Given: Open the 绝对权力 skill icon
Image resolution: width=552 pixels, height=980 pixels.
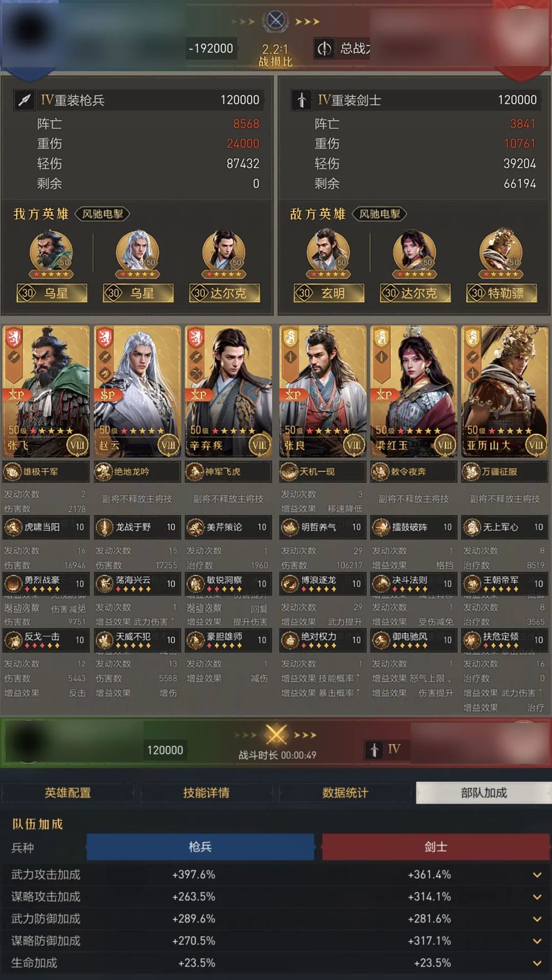Looking at the screenshot, I should [x=290, y=640].
